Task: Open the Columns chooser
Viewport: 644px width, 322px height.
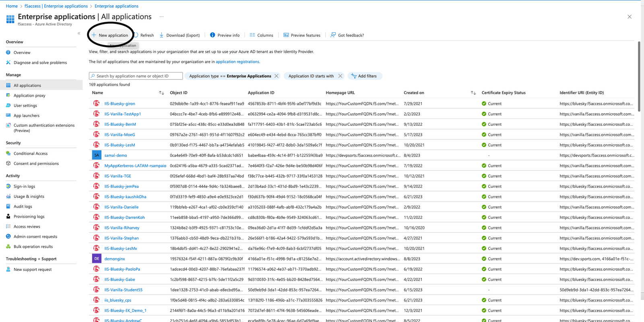Action: tap(261, 35)
